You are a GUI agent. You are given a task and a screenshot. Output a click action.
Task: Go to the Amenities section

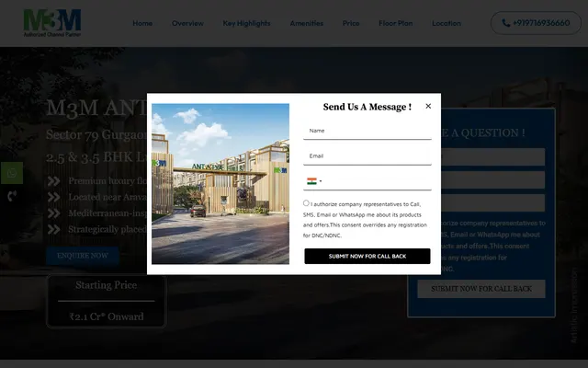[x=306, y=23]
